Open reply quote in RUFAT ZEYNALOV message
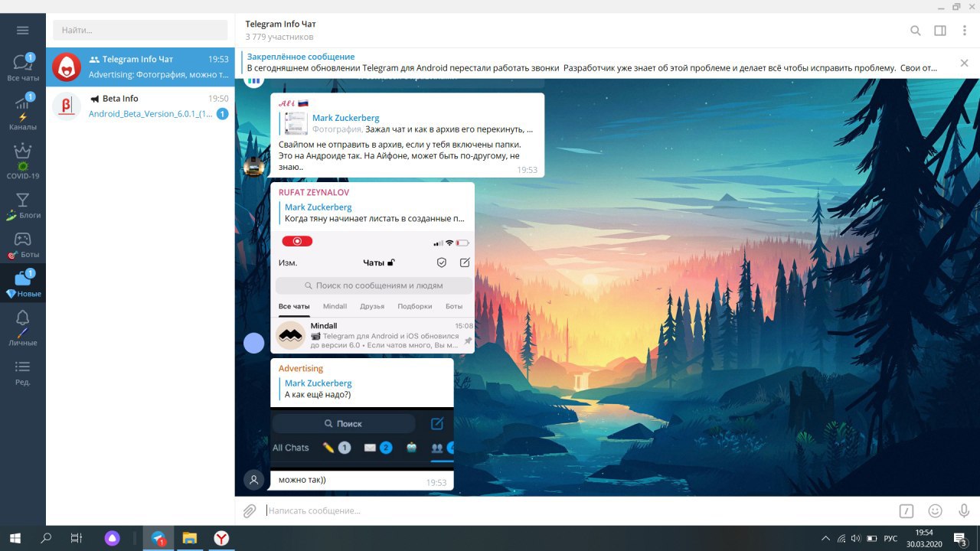The image size is (980, 551). 374,213
